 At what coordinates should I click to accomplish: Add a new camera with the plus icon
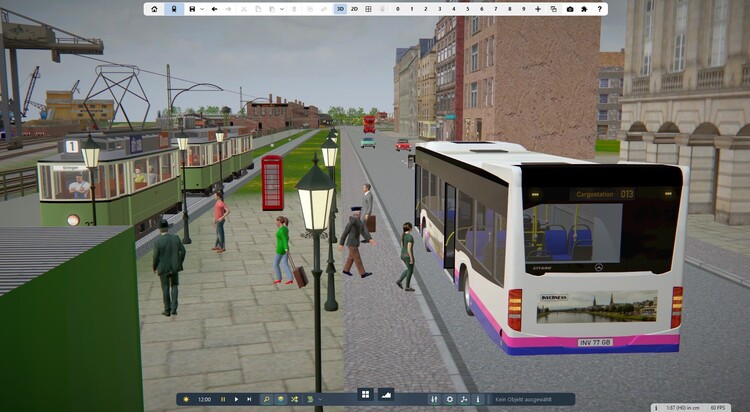[538, 9]
